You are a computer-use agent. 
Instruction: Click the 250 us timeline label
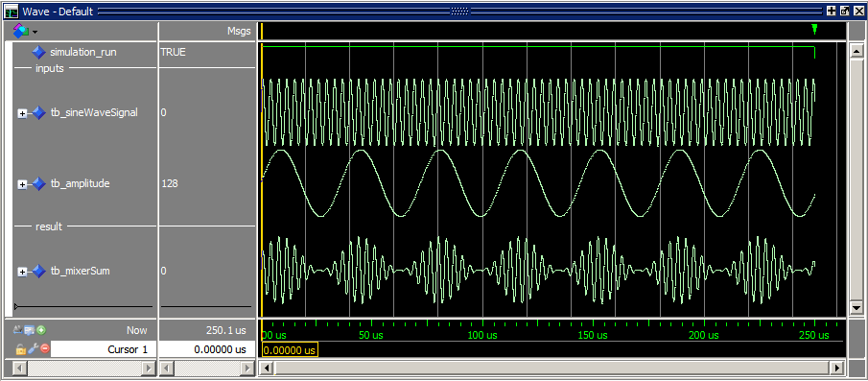(814, 336)
